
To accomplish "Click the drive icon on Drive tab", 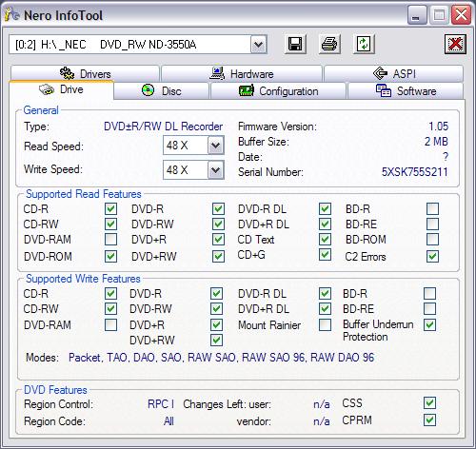I will tap(47, 89).
